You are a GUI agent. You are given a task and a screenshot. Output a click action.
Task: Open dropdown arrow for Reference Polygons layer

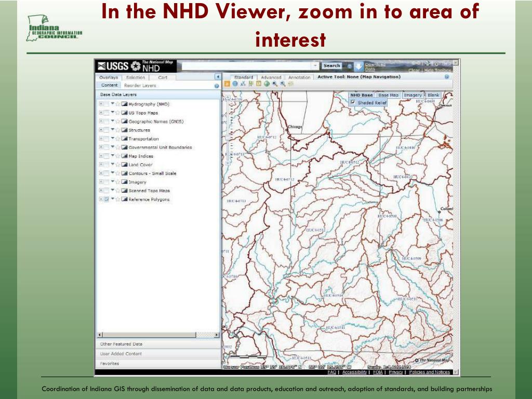click(x=112, y=199)
